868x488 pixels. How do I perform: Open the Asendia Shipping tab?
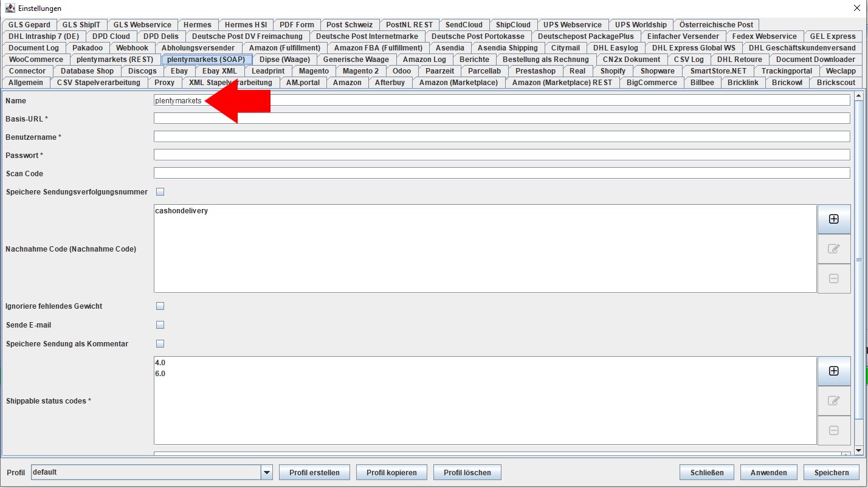pos(508,48)
